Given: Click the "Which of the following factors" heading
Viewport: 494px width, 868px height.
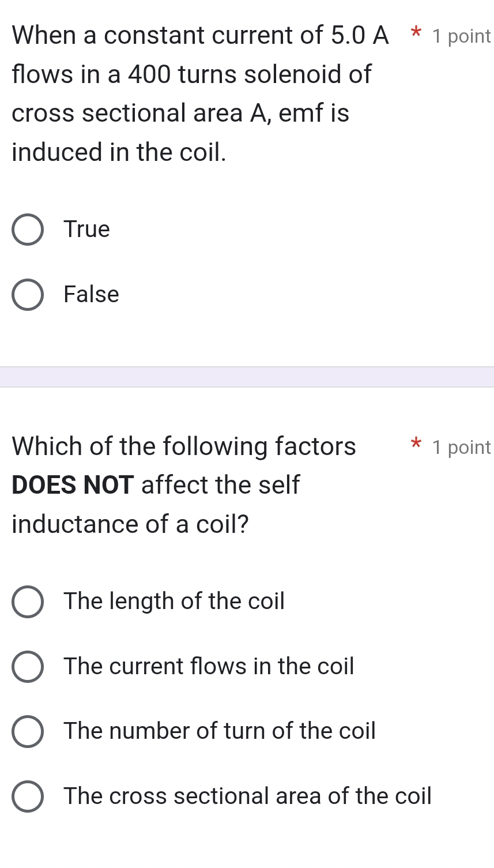Looking at the screenshot, I should pos(184,446).
